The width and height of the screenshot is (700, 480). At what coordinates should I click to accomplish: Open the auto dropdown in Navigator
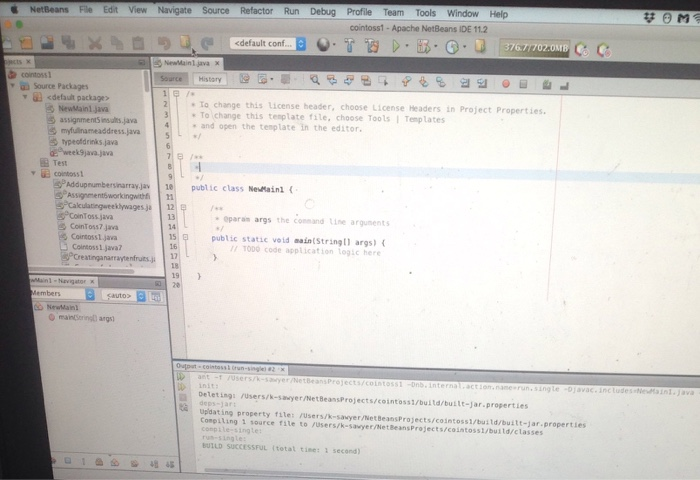point(124,296)
